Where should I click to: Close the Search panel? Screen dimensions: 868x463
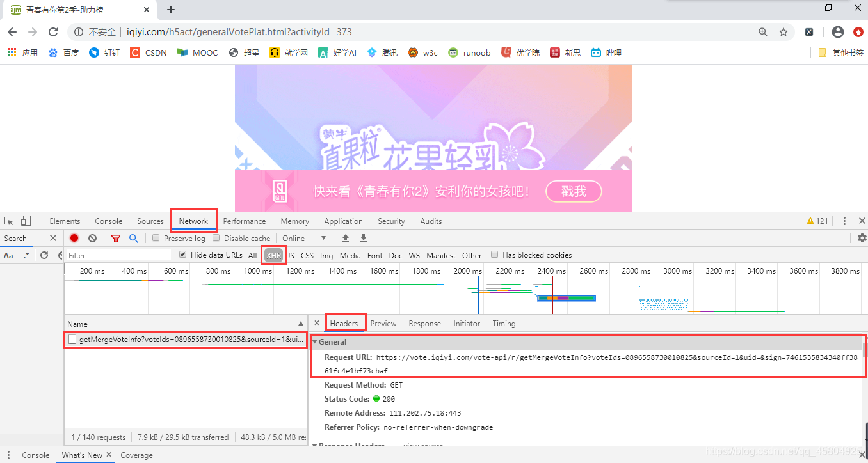[x=53, y=238]
